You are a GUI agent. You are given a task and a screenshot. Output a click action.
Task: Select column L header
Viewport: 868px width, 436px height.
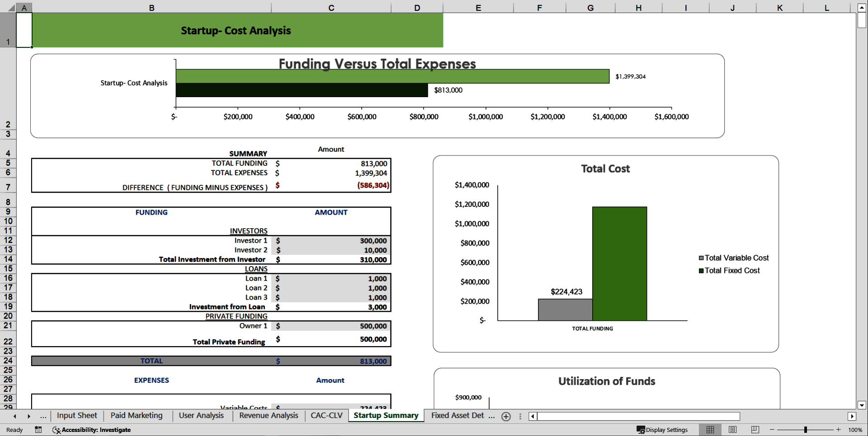pos(826,8)
